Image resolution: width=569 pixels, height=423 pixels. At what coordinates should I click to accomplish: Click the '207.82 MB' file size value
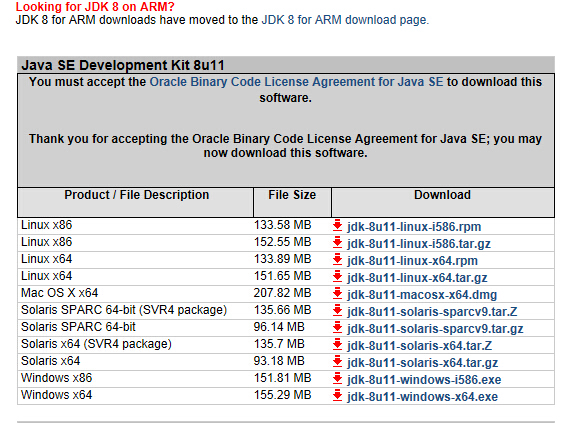(282, 293)
